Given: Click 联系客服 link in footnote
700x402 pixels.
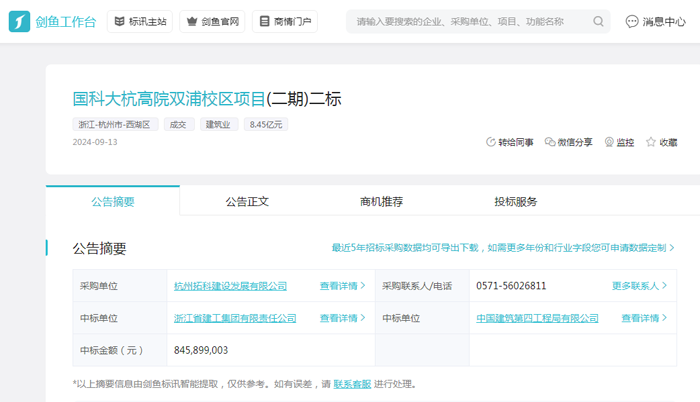Looking at the screenshot, I should coord(352,384).
